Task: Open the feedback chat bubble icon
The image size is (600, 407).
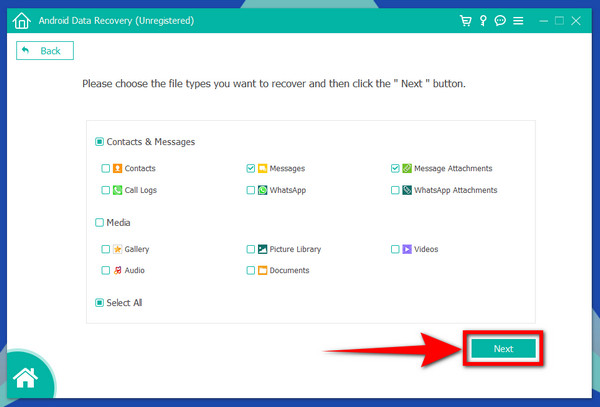Action: 499,21
